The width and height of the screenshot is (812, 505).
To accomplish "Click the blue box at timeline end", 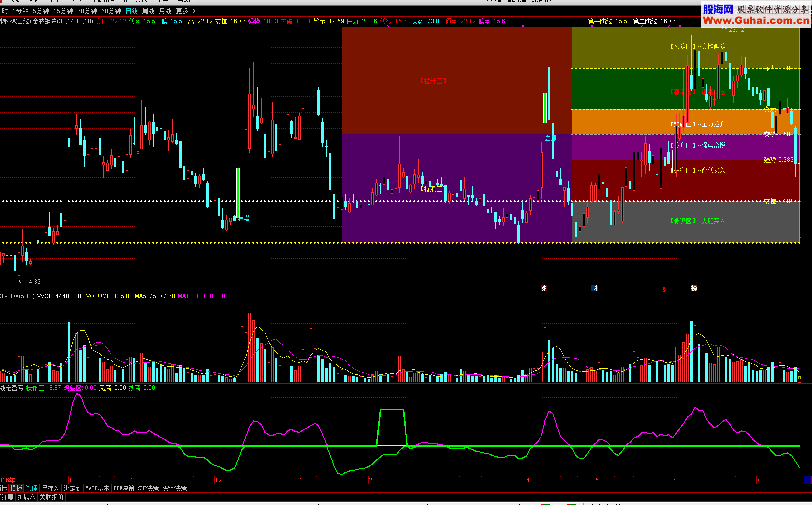I will [807, 480].
